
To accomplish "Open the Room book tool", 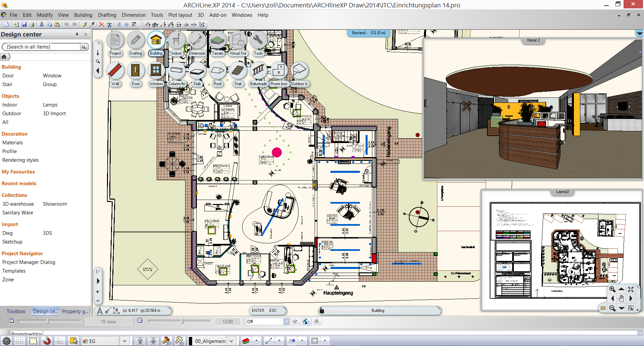I will click(x=279, y=70).
